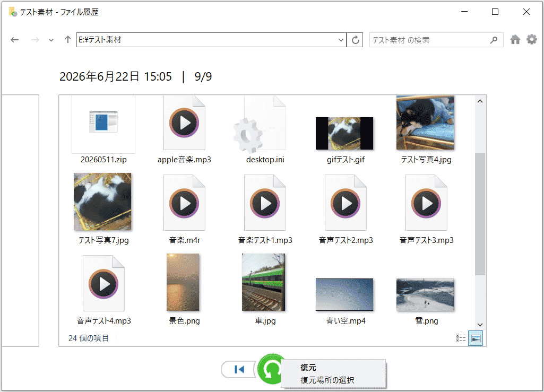Click the 音楽テスト1.mp3 label
Screen dimensions: 544x392
coord(265,240)
